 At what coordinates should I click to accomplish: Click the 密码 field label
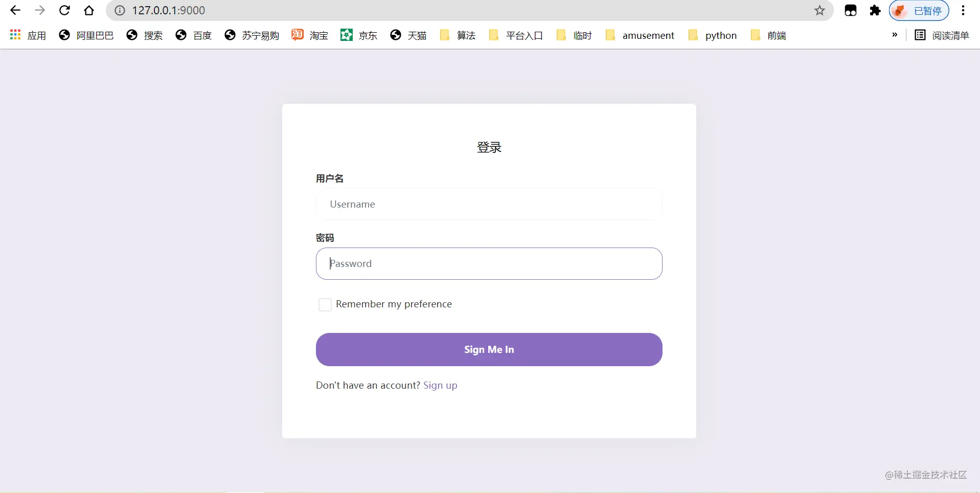click(325, 238)
